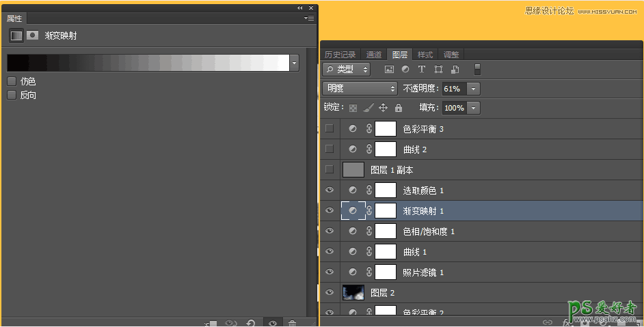Switch to the 通道 (Channels) tab
Screen dimensions: 644x327
click(x=374, y=55)
